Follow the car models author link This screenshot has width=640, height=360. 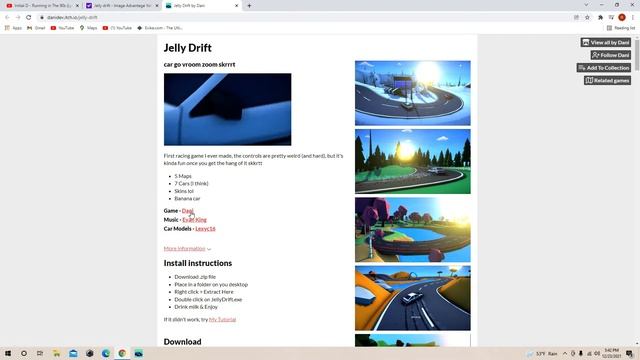coord(205,229)
